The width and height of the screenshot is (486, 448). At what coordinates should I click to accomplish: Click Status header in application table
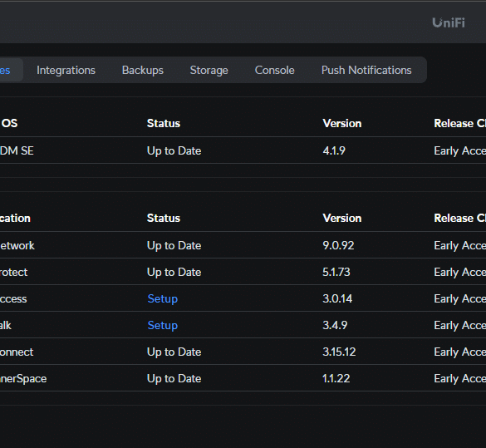pyautogui.click(x=164, y=219)
